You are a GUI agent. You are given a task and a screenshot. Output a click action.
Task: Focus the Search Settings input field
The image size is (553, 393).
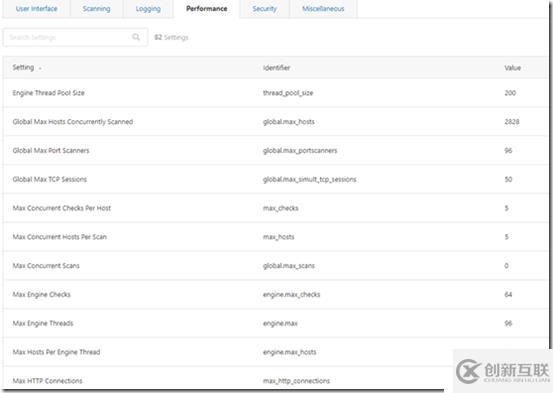tap(75, 37)
